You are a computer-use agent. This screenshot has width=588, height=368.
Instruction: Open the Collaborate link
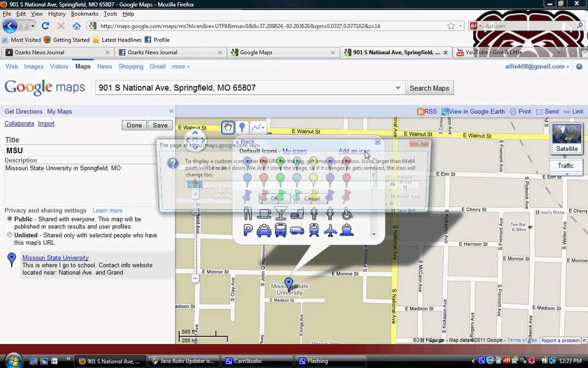19,124
